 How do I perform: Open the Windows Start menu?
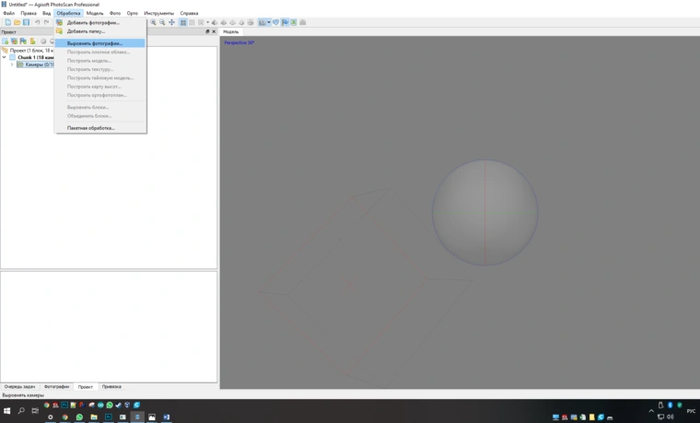click(x=7, y=411)
